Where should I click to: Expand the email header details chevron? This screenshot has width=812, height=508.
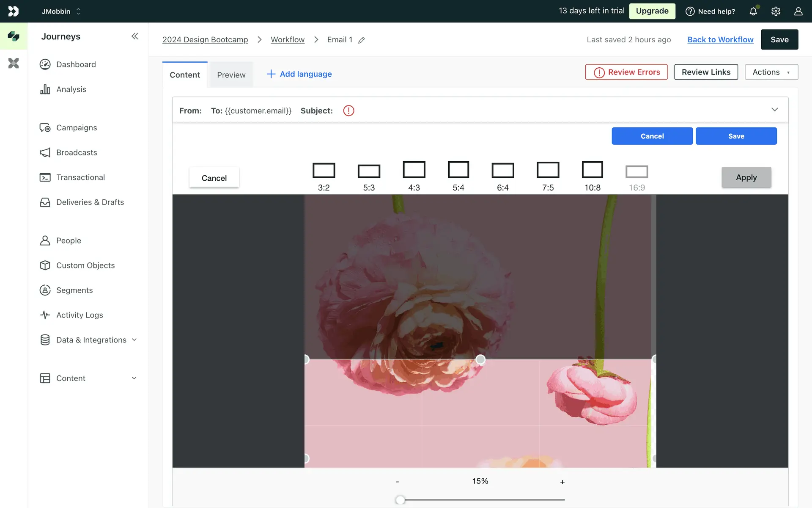point(774,110)
